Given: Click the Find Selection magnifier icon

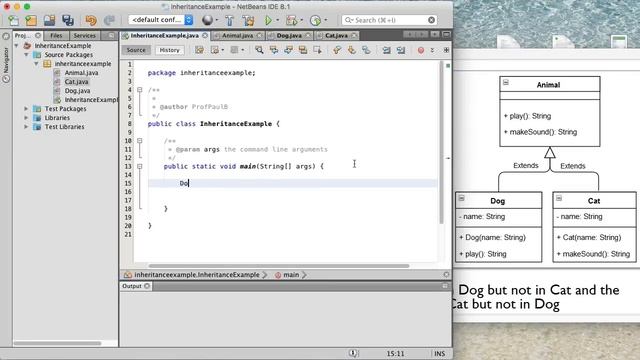Looking at the screenshot, I should [x=259, y=50].
